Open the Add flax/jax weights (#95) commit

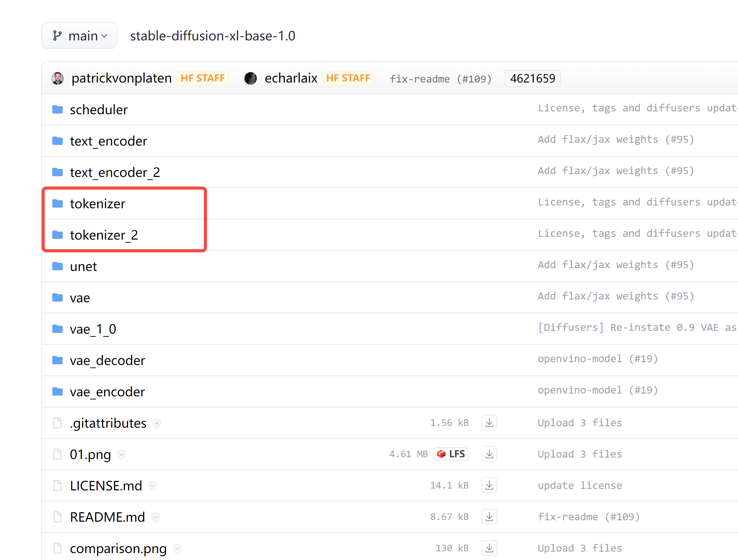tap(615, 139)
